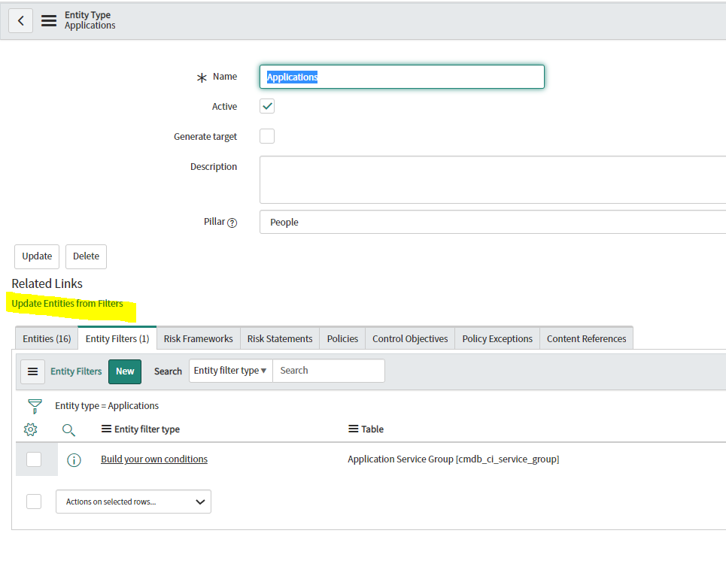This screenshot has width=726, height=588.
Task: Open the Entity filter type dropdown
Action: pos(230,370)
